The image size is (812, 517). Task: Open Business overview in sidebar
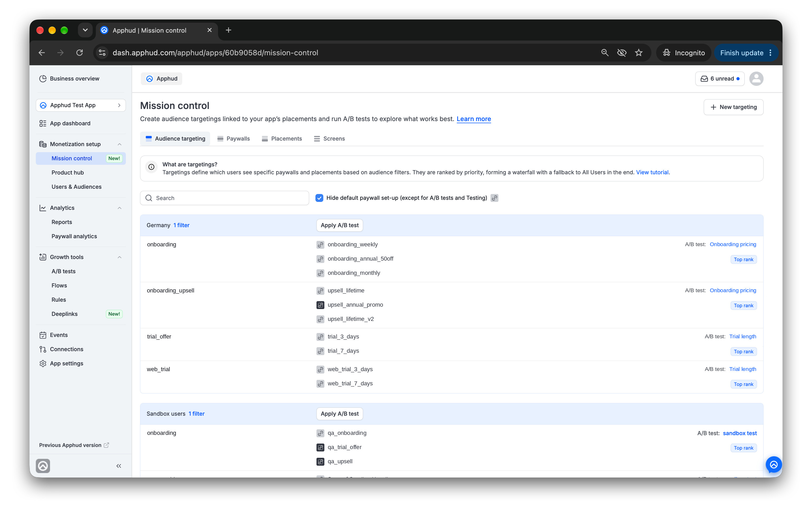pyautogui.click(x=70, y=79)
